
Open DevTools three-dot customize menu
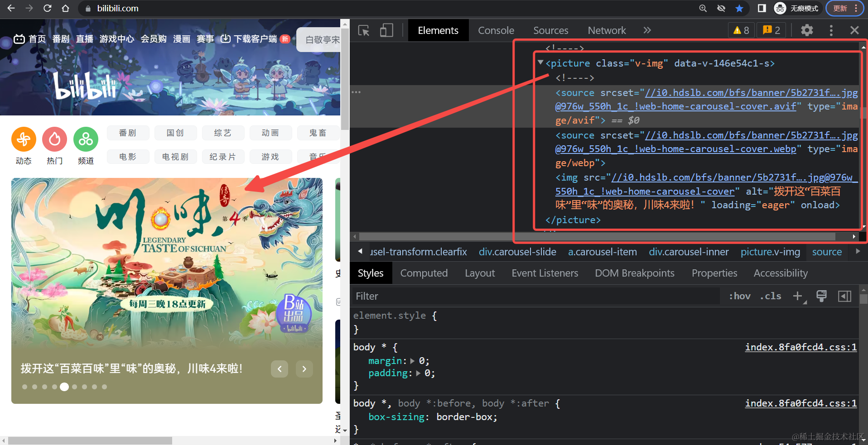[x=831, y=30]
